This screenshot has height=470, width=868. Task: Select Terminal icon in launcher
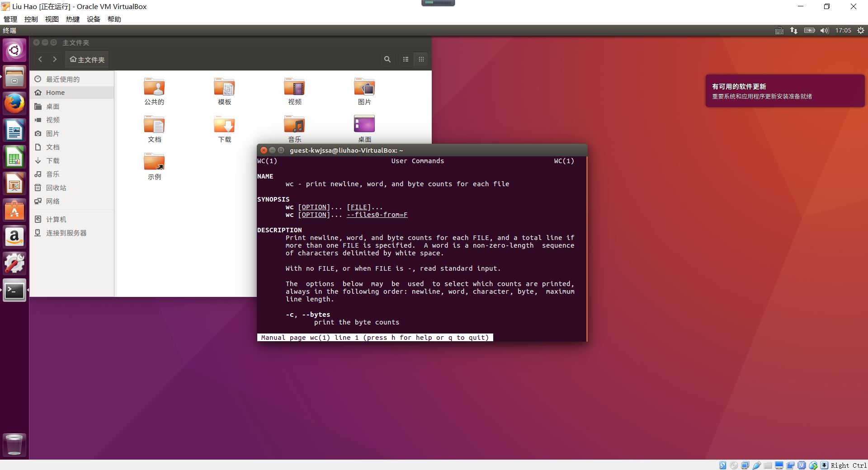pyautogui.click(x=14, y=291)
